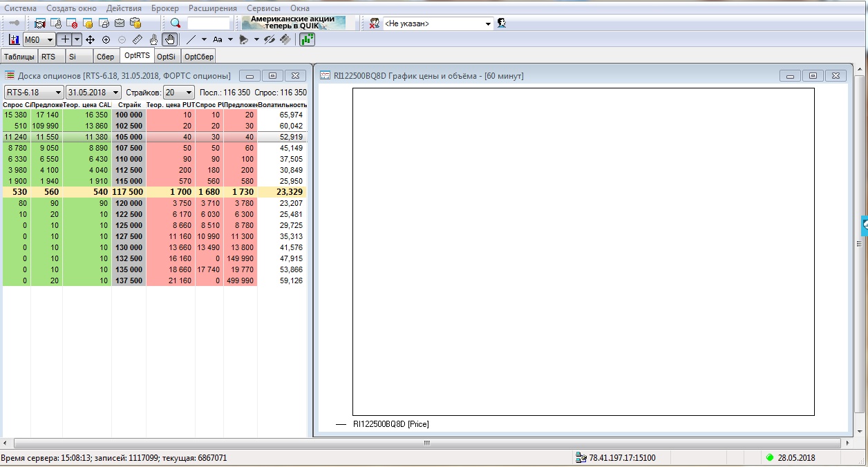Image resolution: width=868 pixels, height=467 pixels.
Task: Click the green connection status indicator
Action: click(x=770, y=457)
